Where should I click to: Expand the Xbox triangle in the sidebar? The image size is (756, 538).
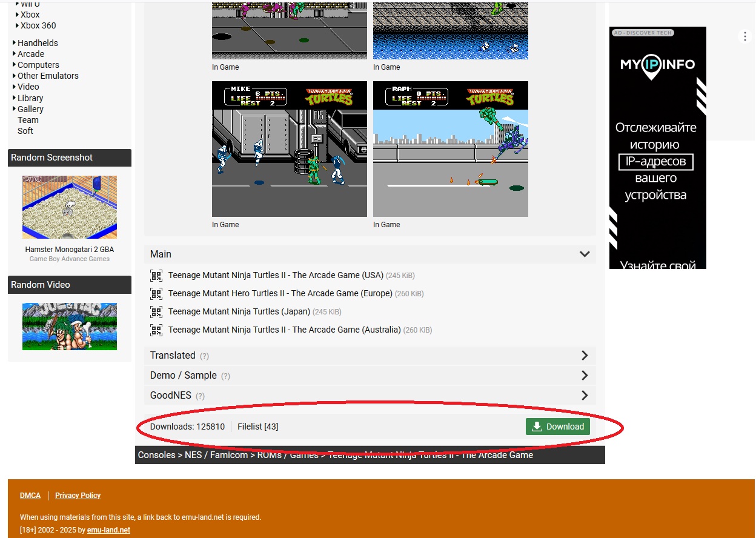(18, 15)
